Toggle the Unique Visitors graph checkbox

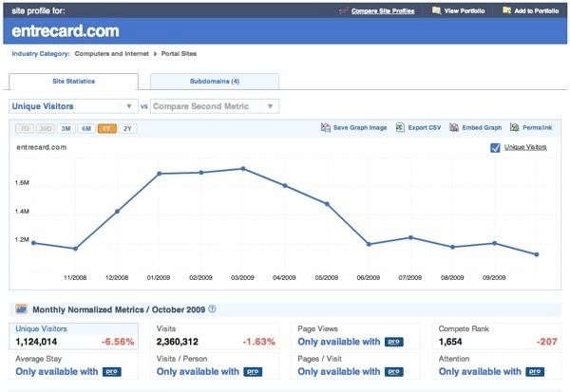(495, 147)
